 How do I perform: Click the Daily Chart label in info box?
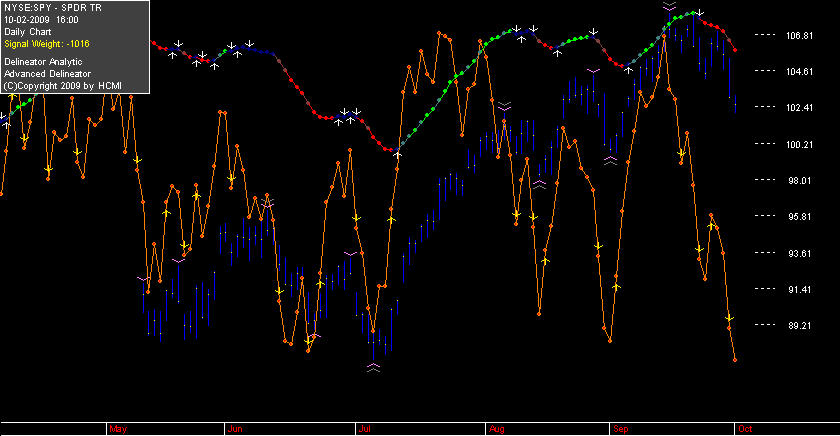coord(27,32)
